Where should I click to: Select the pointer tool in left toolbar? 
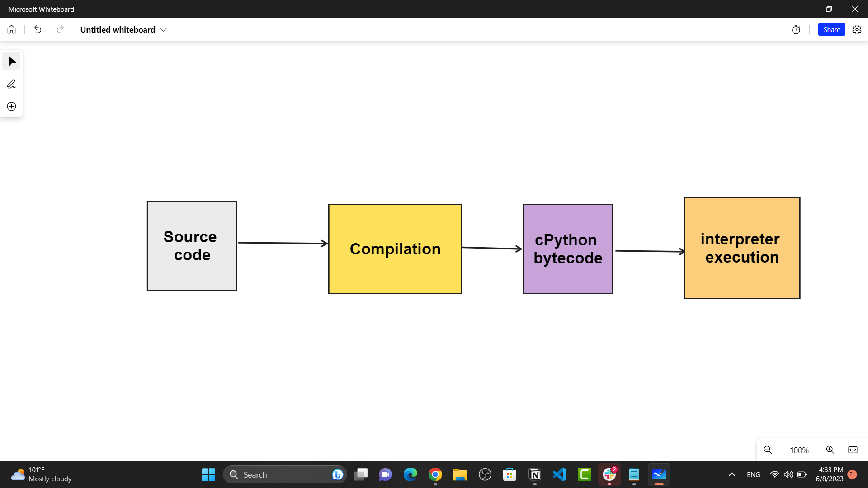pyautogui.click(x=12, y=61)
